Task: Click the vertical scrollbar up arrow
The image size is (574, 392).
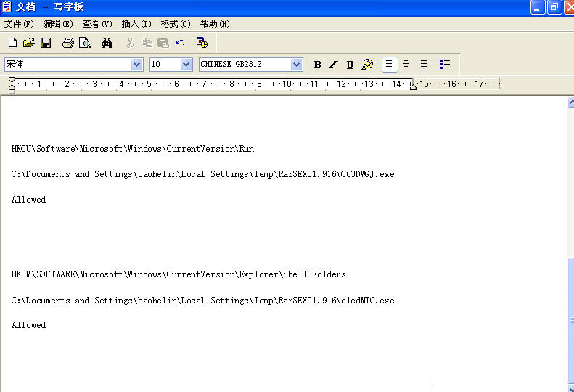Action: (x=570, y=102)
